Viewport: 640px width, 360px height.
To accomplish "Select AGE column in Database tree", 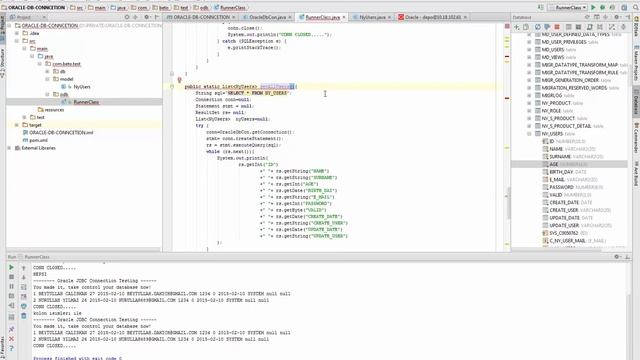I will (553, 164).
